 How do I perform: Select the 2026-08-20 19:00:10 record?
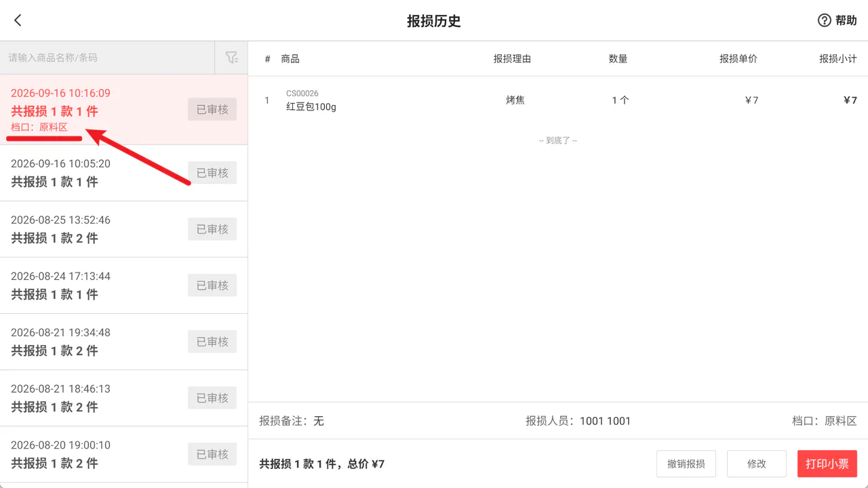coord(123,454)
